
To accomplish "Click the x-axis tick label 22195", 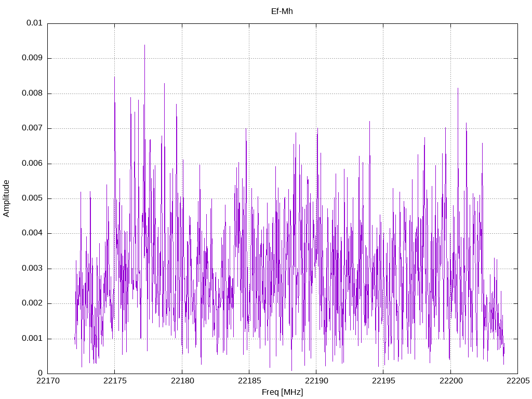I will (x=384, y=381).
